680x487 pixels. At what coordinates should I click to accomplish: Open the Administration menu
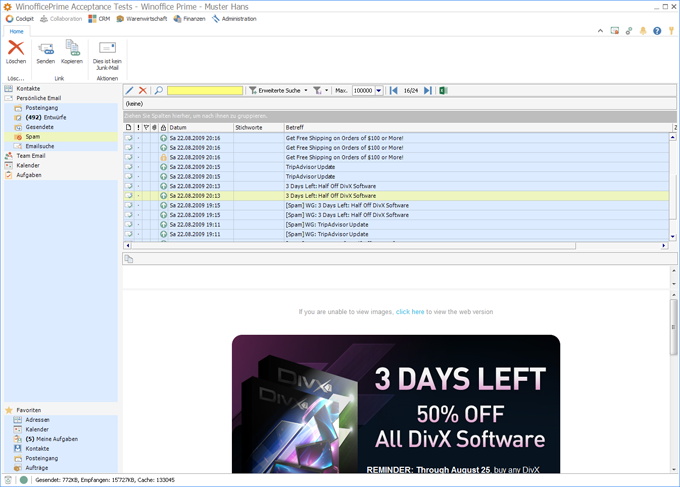234,19
